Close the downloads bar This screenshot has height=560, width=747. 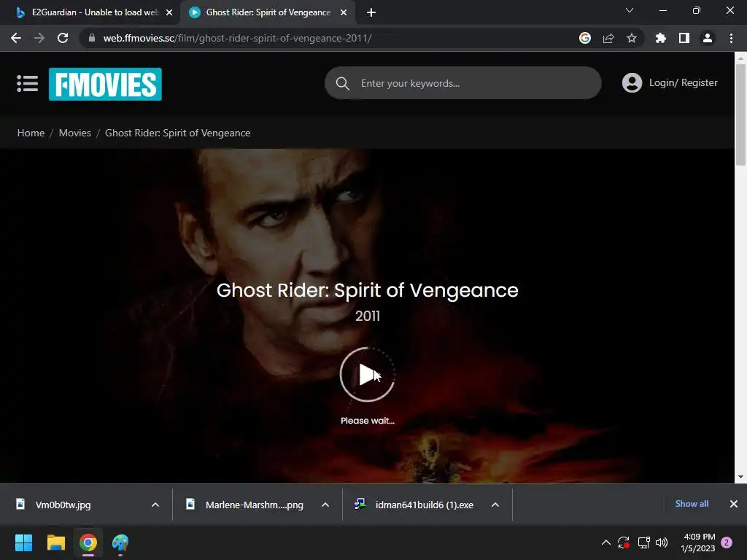point(734,504)
